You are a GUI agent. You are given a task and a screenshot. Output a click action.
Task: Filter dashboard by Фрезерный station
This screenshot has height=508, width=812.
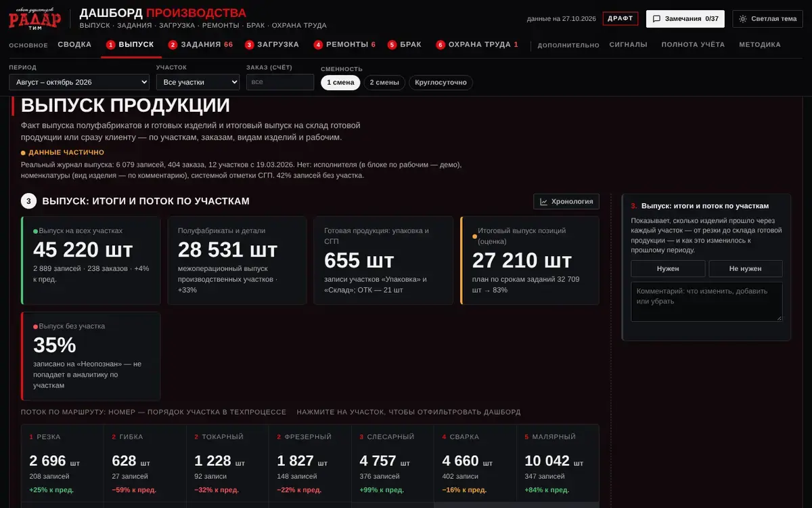[310, 464]
